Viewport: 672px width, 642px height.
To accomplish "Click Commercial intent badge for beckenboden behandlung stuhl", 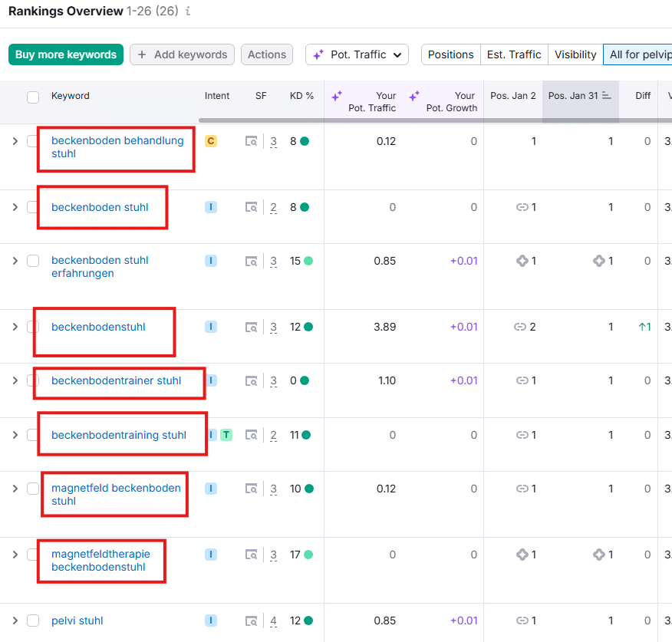I will (211, 141).
